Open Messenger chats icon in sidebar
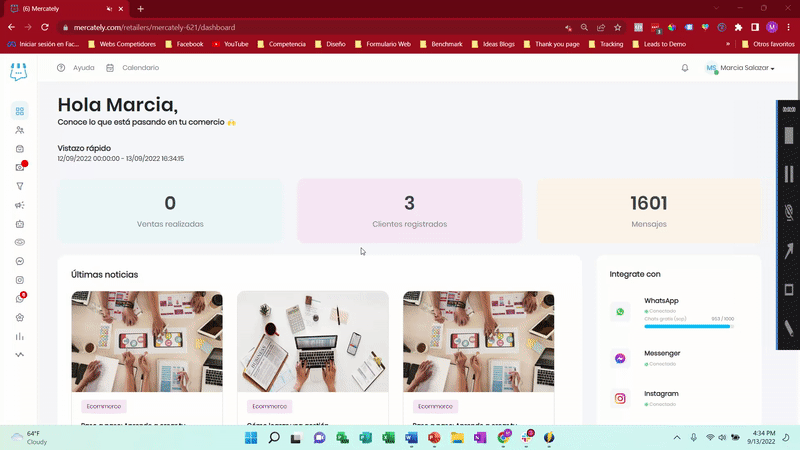 pos(19,261)
